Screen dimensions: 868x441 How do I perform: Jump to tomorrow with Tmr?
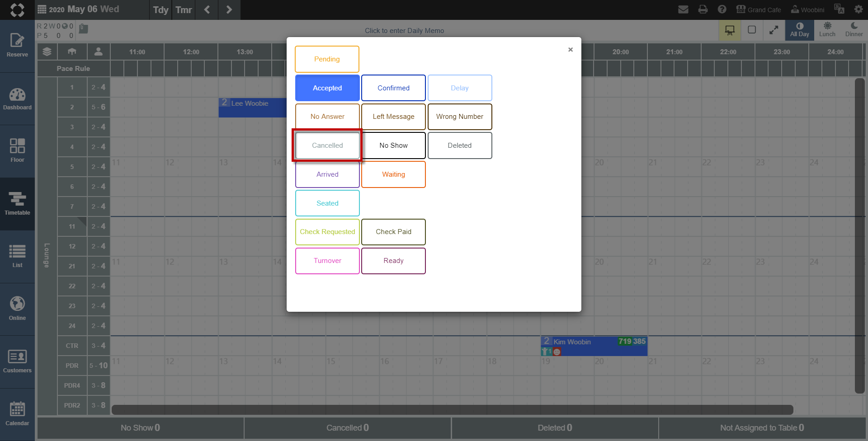point(184,10)
